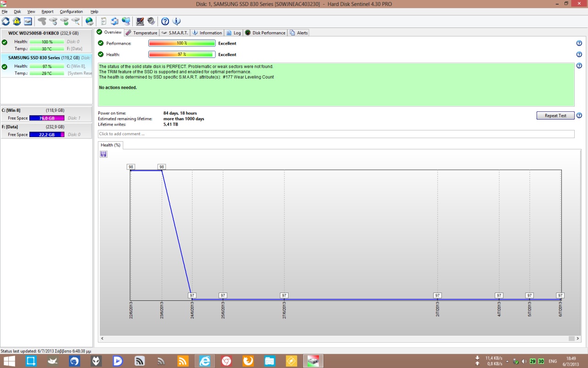The width and height of the screenshot is (588, 368).
Task: Click the Performance 100 % bar
Action: click(x=182, y=43)
